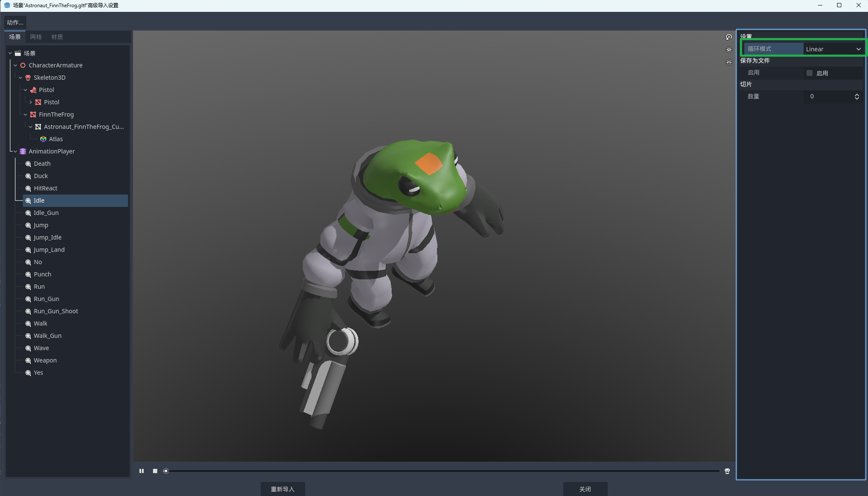Stop the animation preview

point(155,471)
